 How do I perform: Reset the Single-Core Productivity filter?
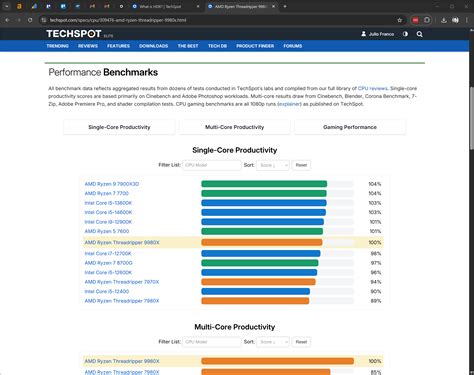pos(301,165)
